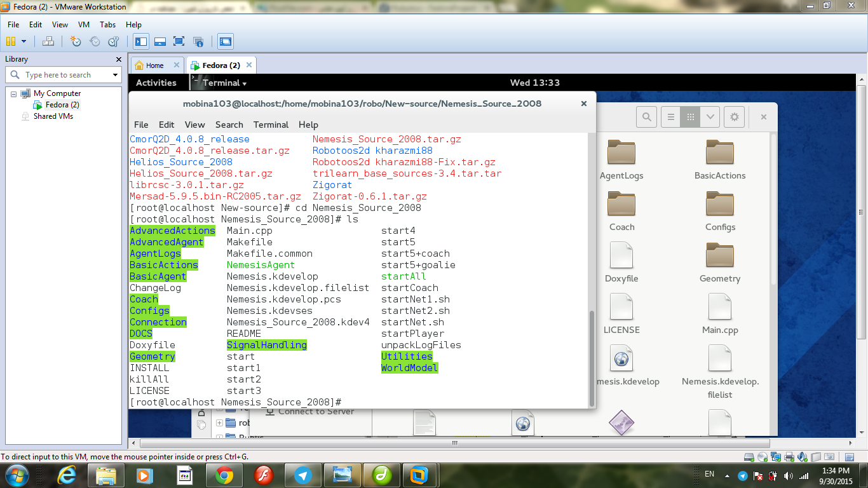Click the BasicActions folder icon

720,152
